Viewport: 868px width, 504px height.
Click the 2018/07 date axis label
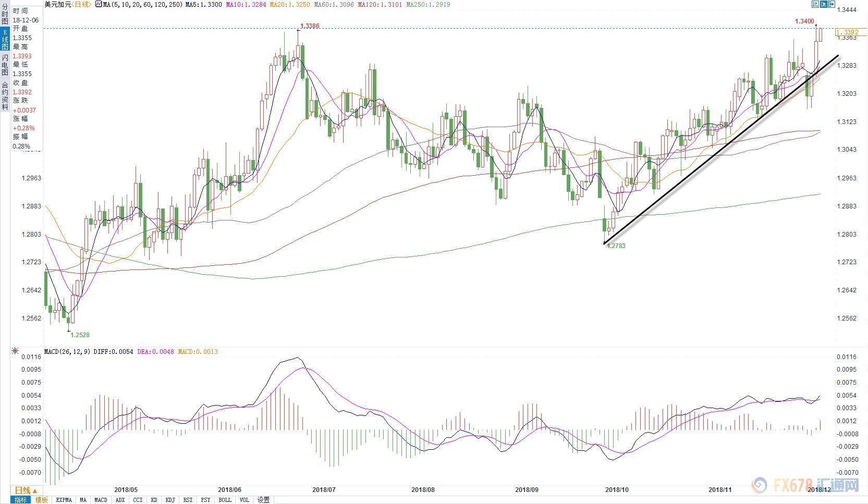pyautogui.click(x=324, y=490)
